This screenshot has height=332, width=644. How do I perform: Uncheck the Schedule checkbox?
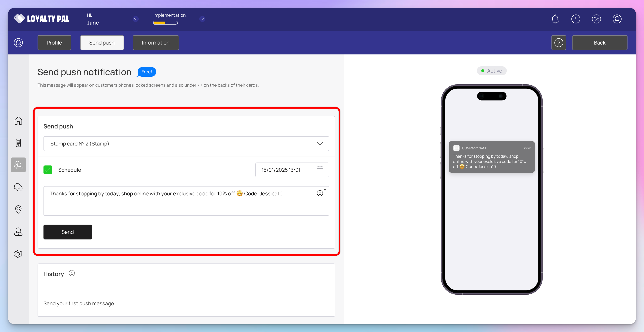(48, 170)
